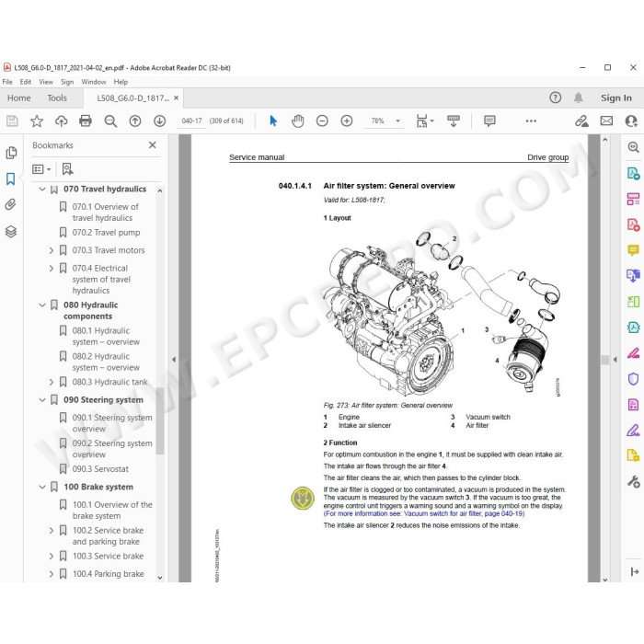The image size is (644, 644).
Task: Expand 070.3 Travel motors bookmark
Action: click(51, 250)
